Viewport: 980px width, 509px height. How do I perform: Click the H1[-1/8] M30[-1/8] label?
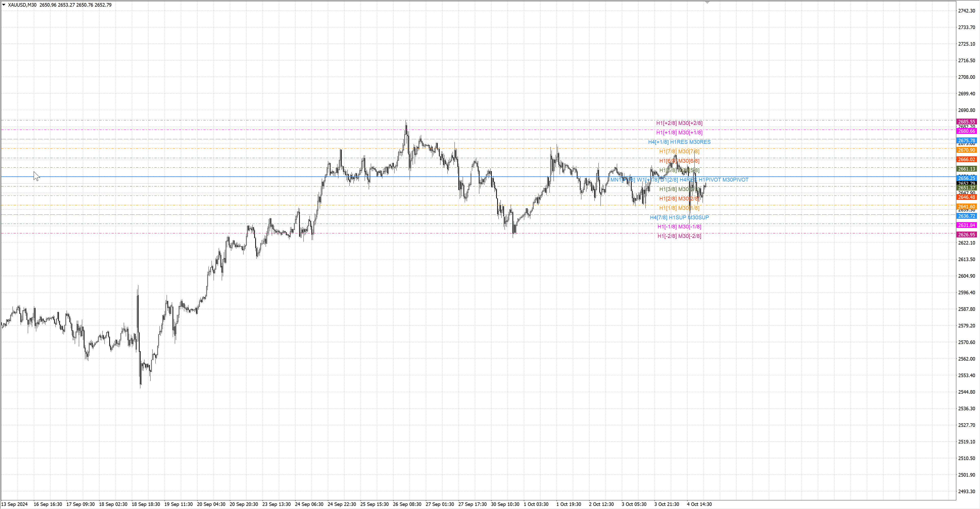pos(679,227)
